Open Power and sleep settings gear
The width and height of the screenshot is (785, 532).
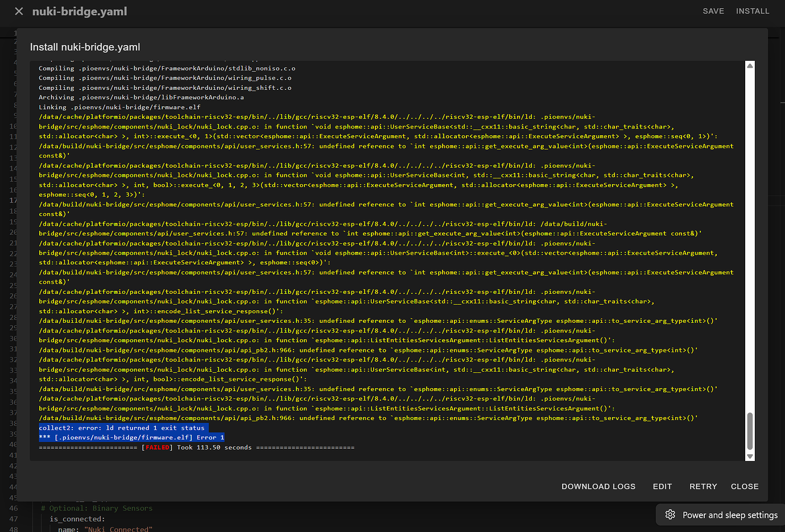coord(670,515)
